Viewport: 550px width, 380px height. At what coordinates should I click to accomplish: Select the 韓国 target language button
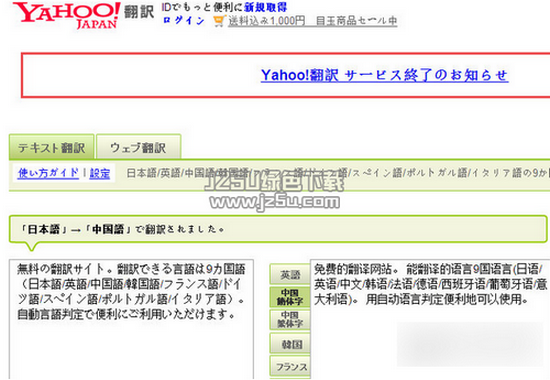point(290,344)
